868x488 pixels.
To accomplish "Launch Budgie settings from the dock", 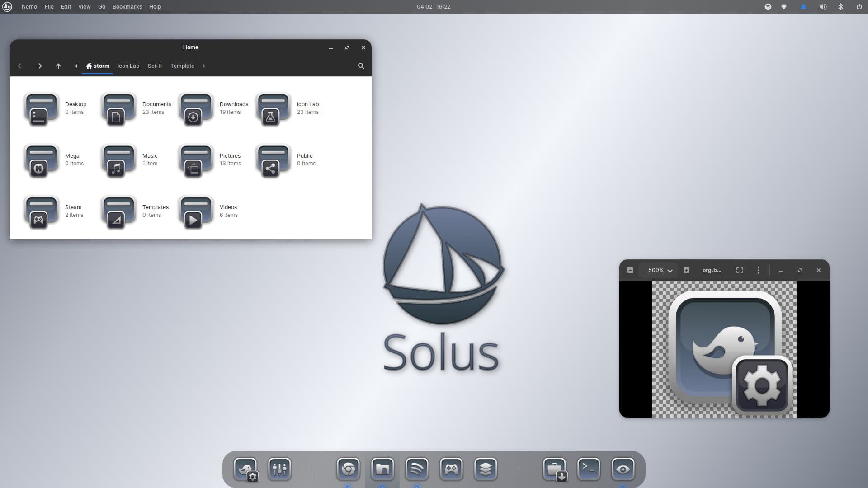I will [x=246, y=469].
